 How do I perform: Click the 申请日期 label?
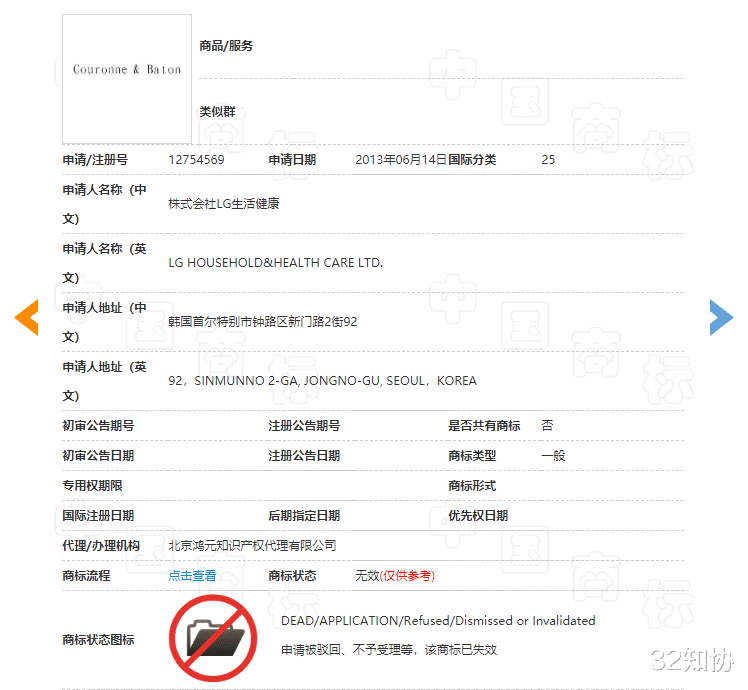click(x=292, y=159)
